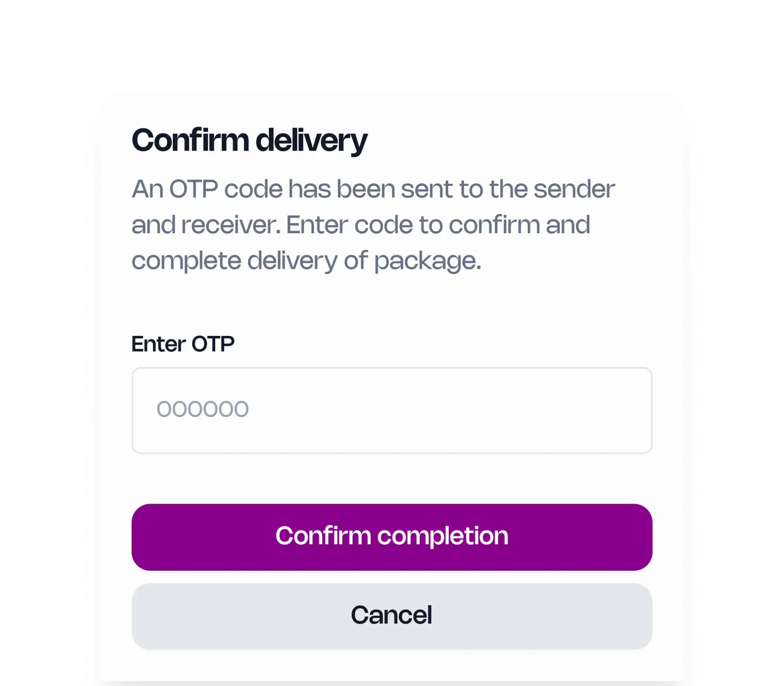
Task: Click 'Enter code to confirm and' text
Action: pos(438,225)
